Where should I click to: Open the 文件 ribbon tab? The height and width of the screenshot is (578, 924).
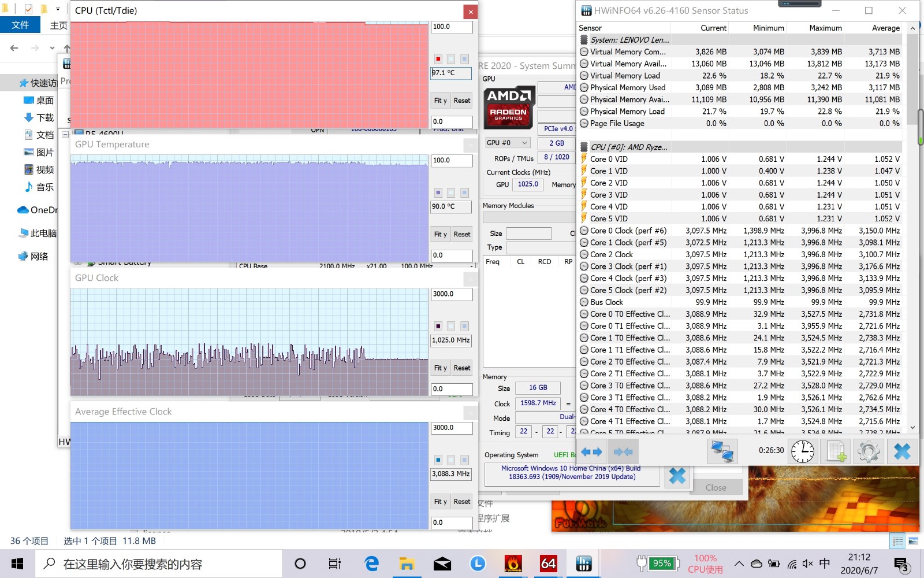pyautogui.click(x=20, y=25)
